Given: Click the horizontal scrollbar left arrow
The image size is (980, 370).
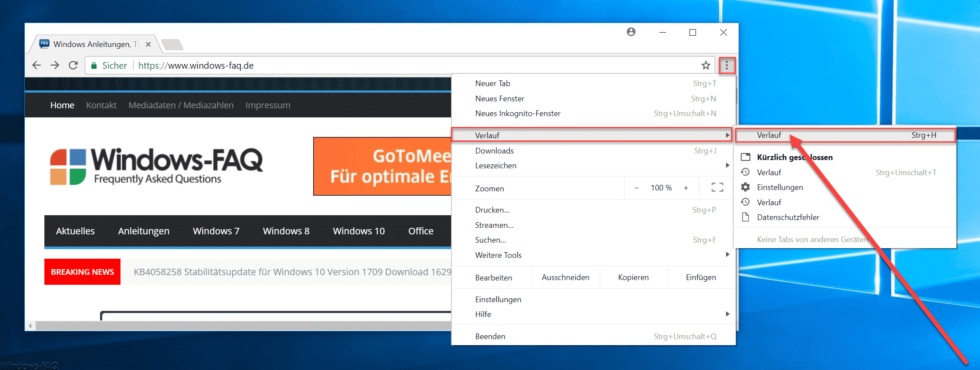Looking at the screenshot, I should [x=30, y=326].
